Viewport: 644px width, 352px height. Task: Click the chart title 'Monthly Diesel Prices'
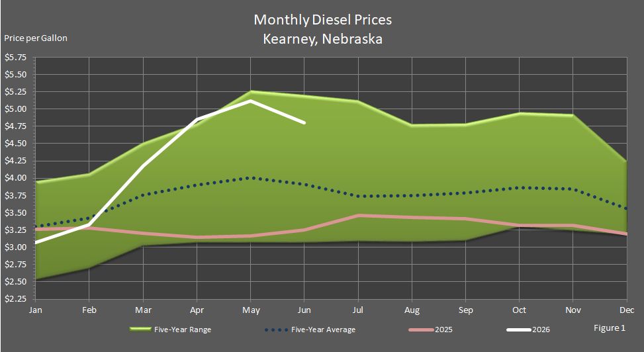pyautogui.click(x=322, y=20)
